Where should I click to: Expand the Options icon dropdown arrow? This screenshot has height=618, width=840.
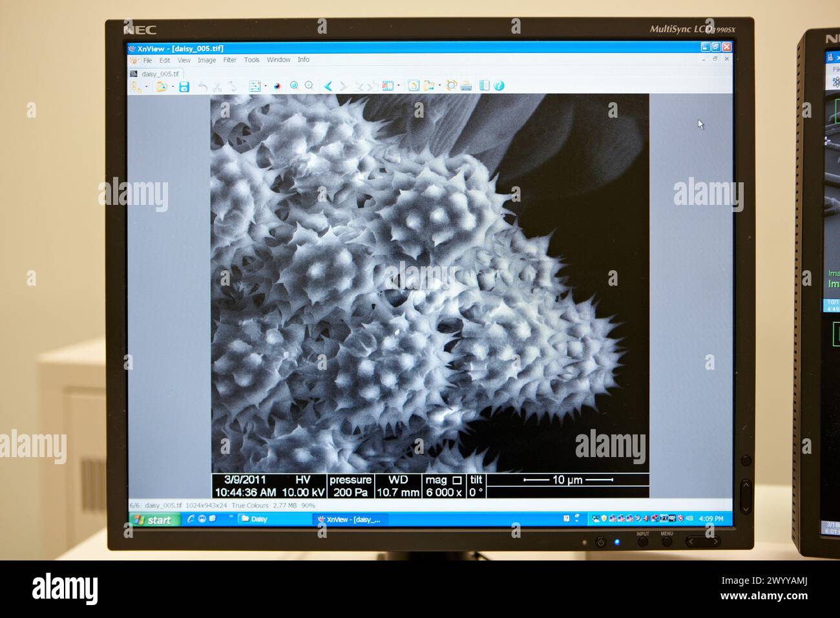265,86
